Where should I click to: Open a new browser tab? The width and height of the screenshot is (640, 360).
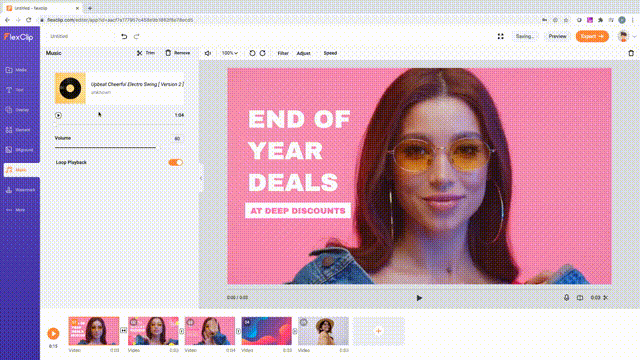[90, 8]
